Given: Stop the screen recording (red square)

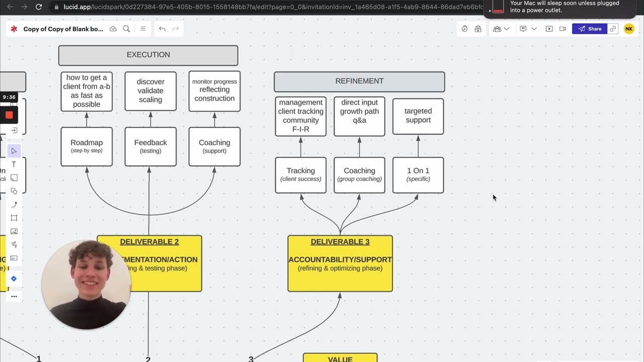Looking at the screenshot, I should (x=9, y=115).
